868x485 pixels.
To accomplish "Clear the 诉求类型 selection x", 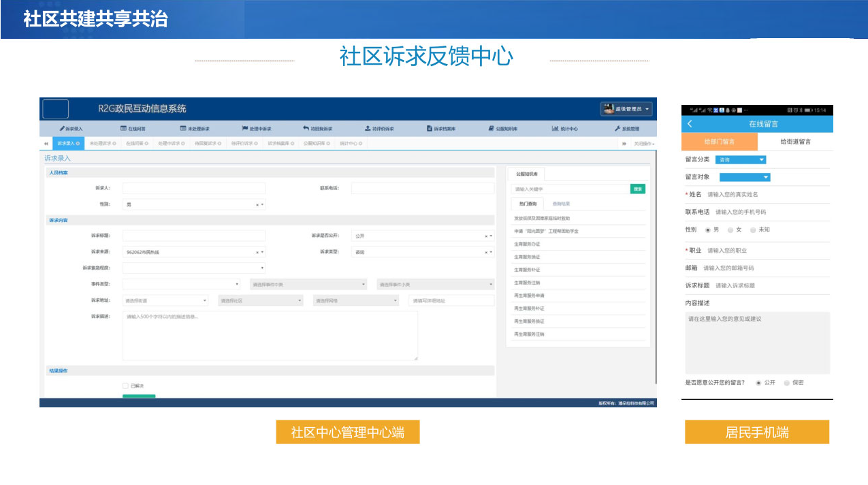I will tap(486, 252).
